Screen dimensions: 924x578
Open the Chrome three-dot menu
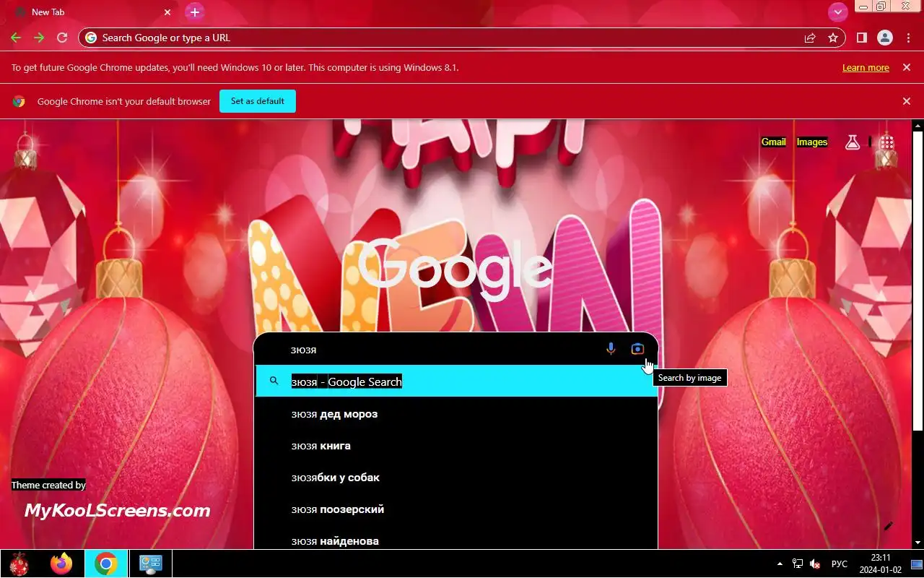tap(908, 38)
